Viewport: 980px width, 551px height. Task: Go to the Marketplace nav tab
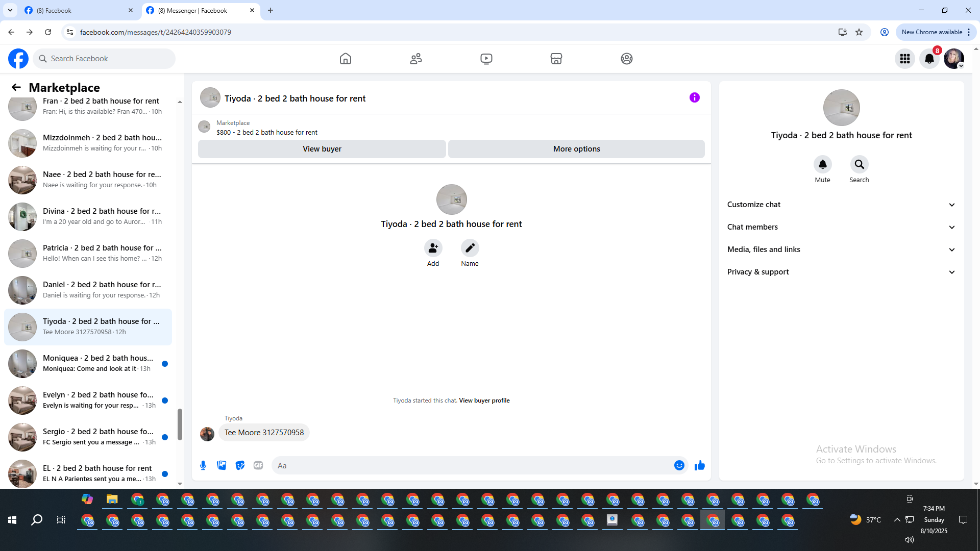pos(556,59)
